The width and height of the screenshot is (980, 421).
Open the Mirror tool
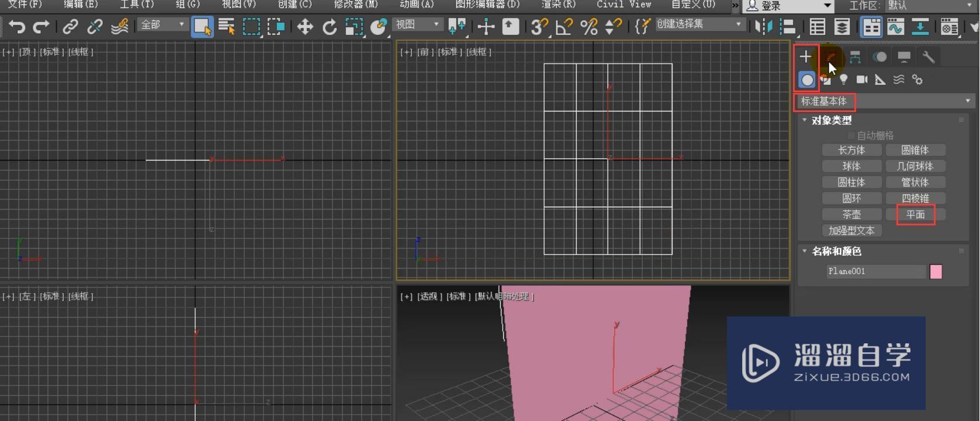[763, 27]
